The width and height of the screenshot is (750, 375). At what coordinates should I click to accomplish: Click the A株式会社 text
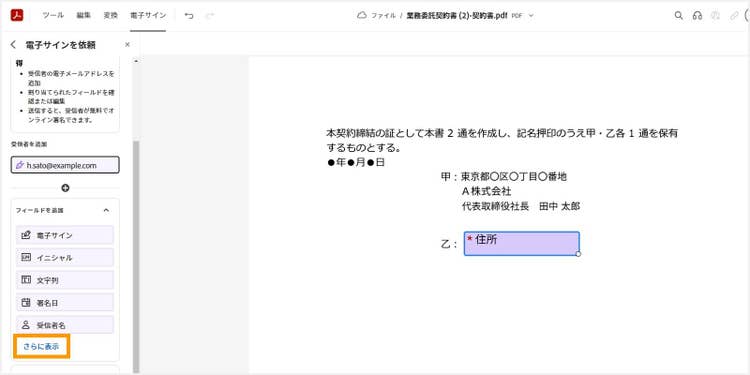(486, 191)
